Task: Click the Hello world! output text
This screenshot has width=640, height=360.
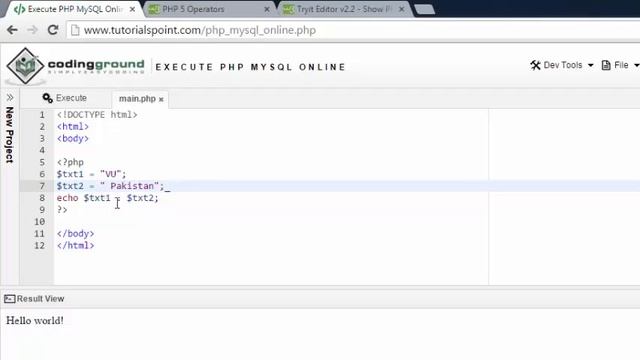Action: (35, 320)
